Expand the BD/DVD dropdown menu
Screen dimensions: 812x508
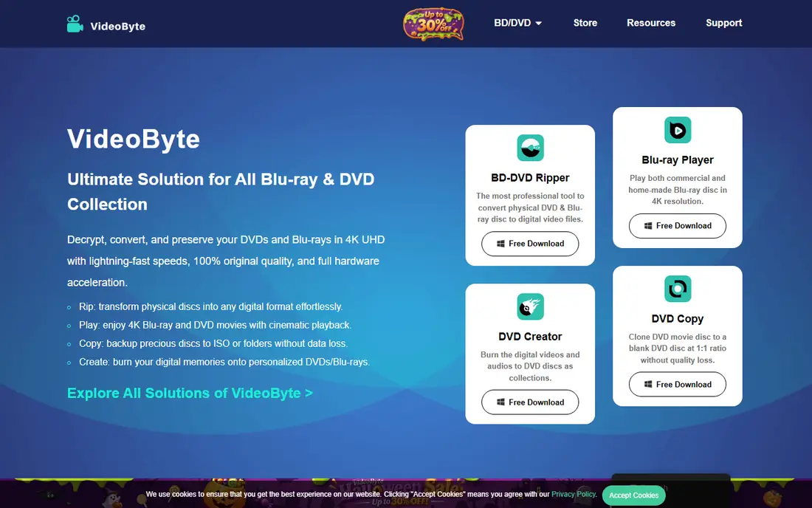[517, 23]
